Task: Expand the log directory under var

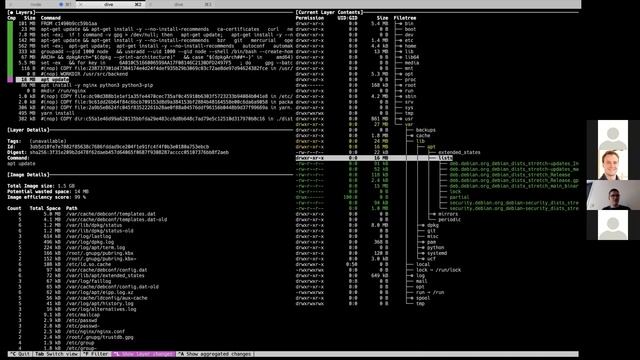Action: (x=420, y=276)
